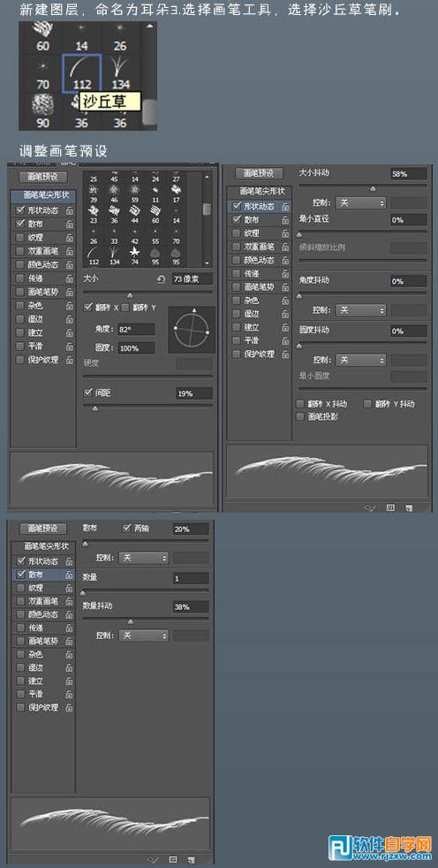Screen dimensions: 438x868
Task: Choose the grass brush numbered 134 in picker
Action: click(120, 73)
